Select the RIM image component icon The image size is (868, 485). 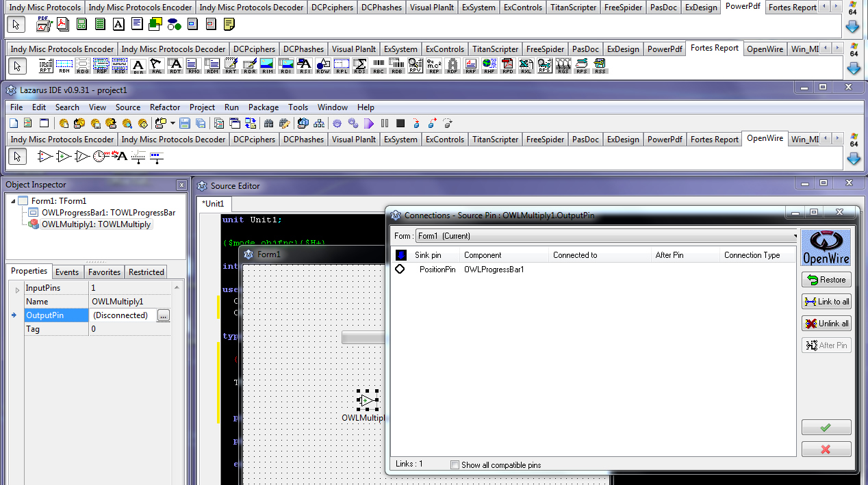tap(268, 66)
